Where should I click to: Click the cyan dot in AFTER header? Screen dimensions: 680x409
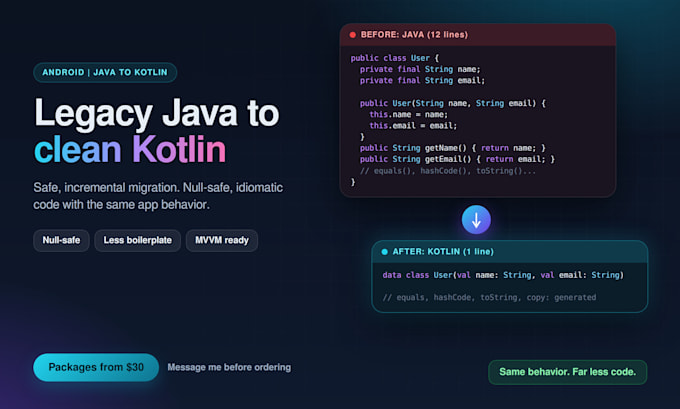pos(384,252)
